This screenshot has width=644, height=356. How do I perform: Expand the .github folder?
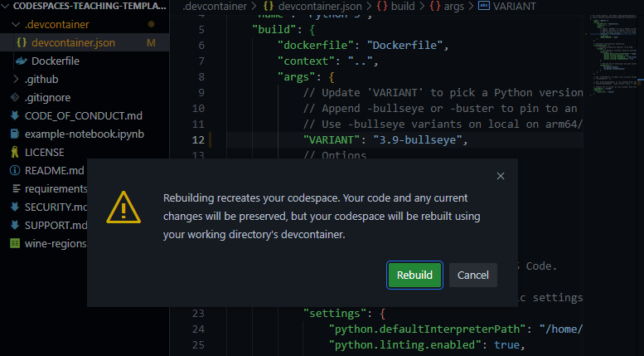pyautogui.click(x=16, y=79)
